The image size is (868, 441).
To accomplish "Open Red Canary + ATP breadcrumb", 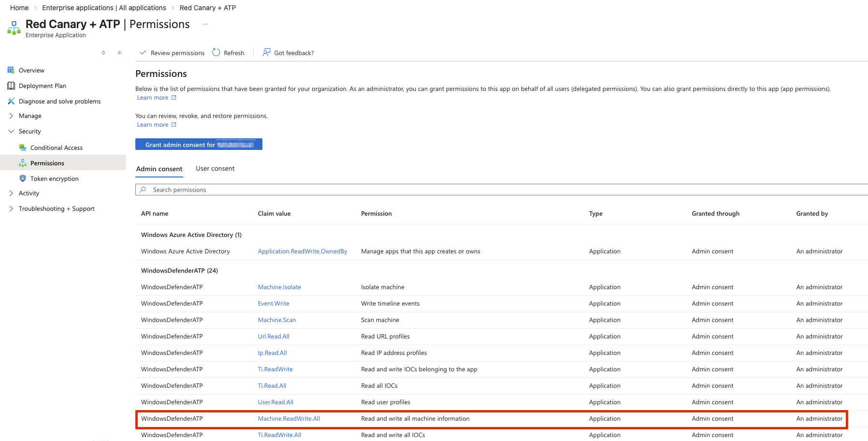I will [x=208, y=8].
